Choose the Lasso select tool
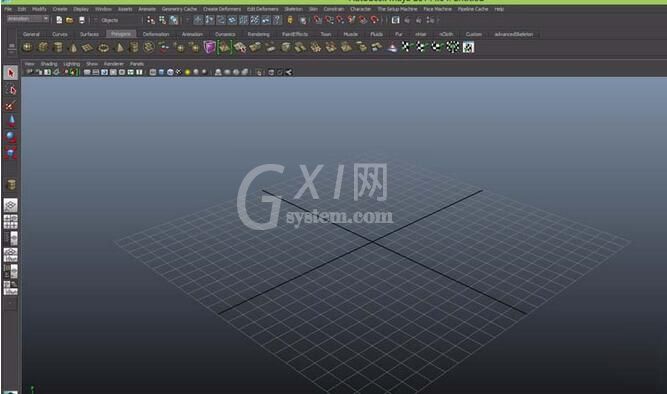 [x=11, y=90]
